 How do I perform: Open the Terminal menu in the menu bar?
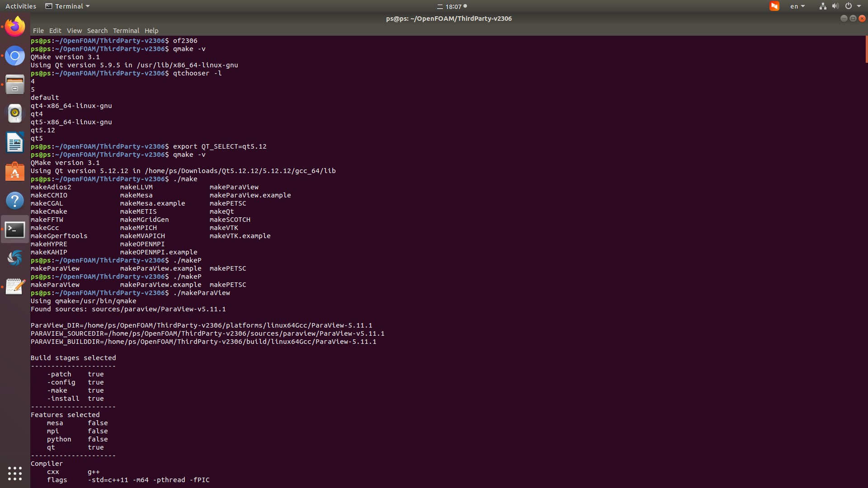click(x=126, y=31)
